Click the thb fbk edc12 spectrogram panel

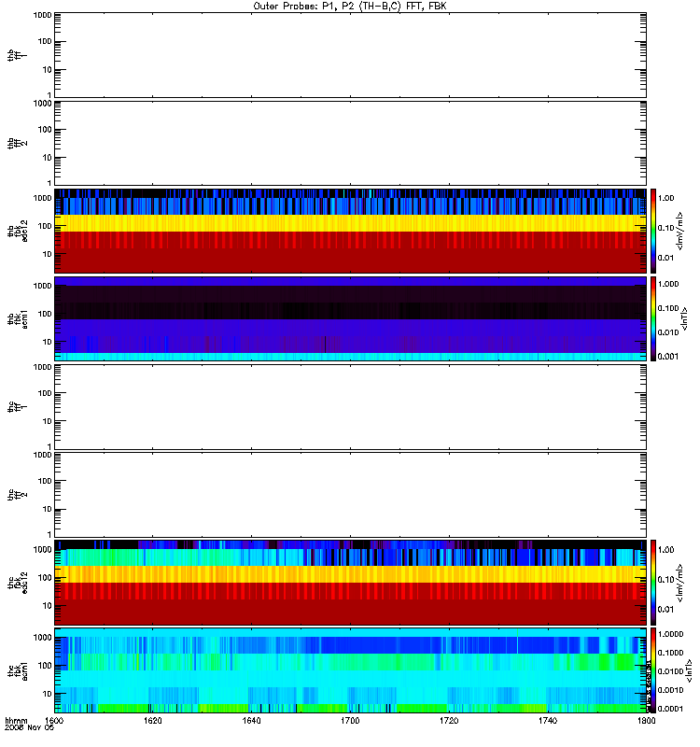[x=351, y=231]
